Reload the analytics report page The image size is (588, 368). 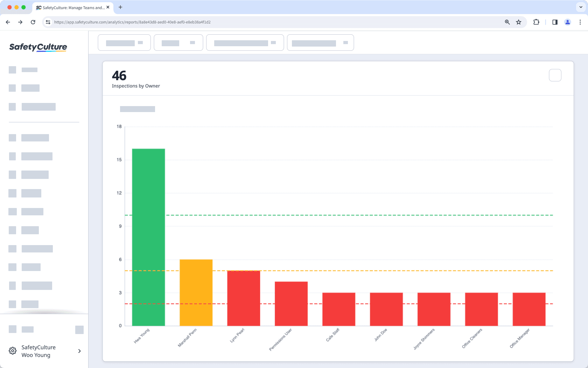[33, 22]
